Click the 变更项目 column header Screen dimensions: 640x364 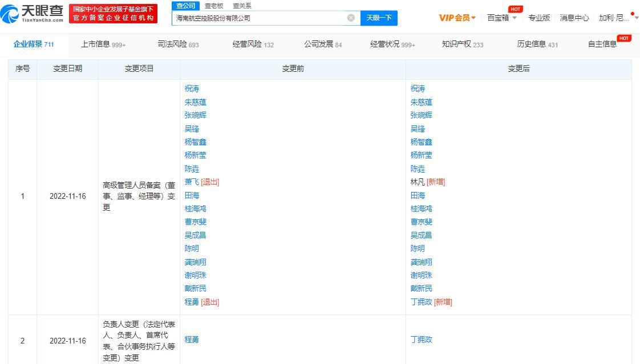[x=139, y=68]
